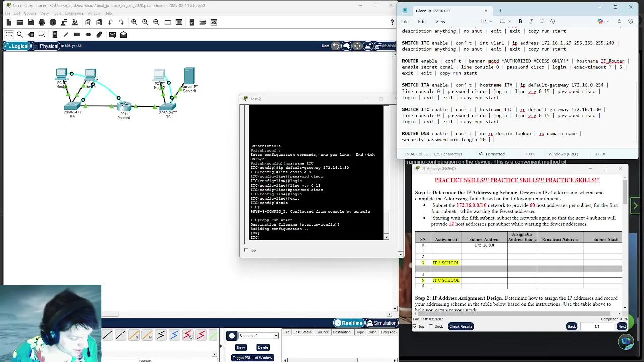The width and height of the screenshot is (644, 362).
Task: Open a file with the folder icon
Action: [20, 22]
